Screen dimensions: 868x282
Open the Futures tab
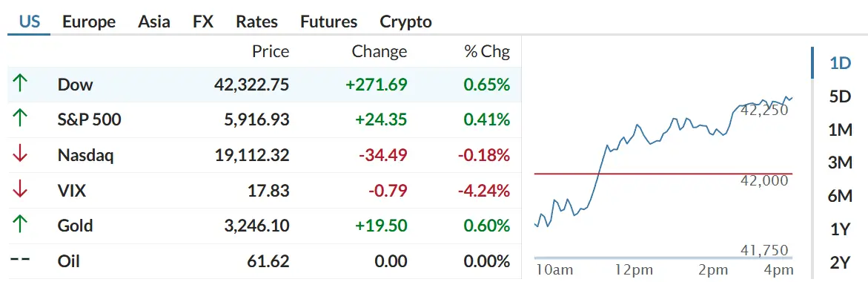tap(329, 22)
